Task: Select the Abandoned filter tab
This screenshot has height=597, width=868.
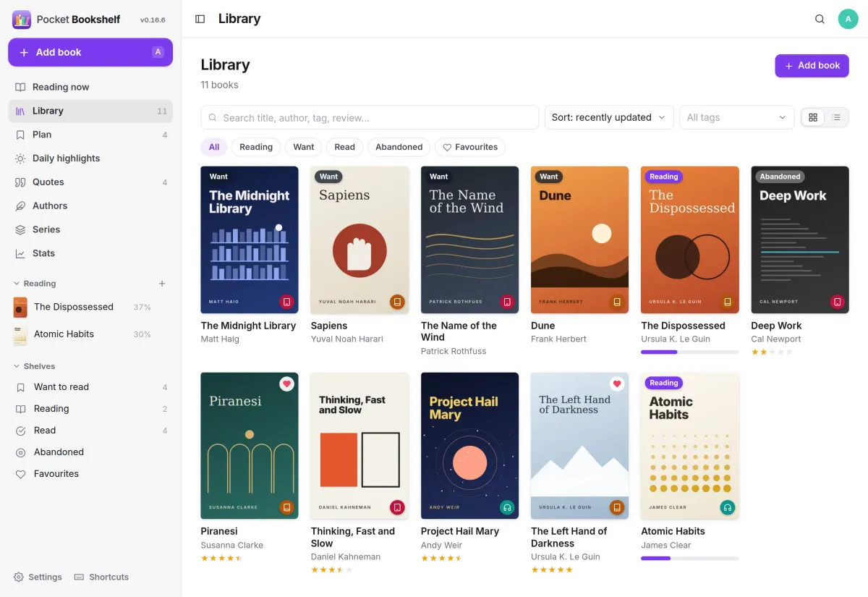Action: [399, 147]
